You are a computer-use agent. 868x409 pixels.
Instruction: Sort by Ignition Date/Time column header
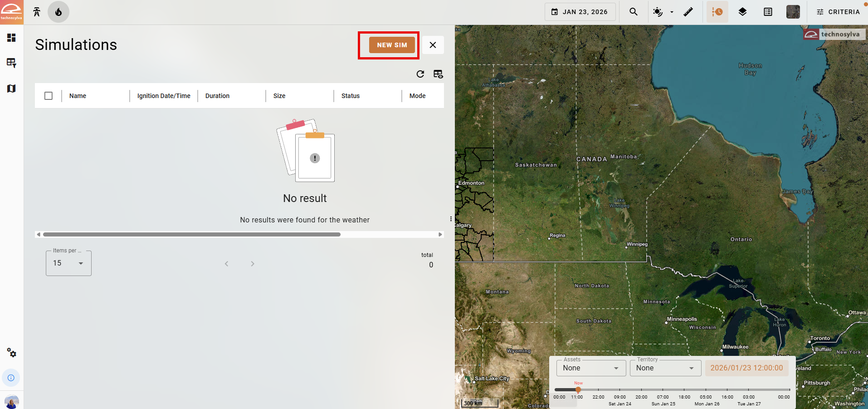pyautogui.click(x=164, y=96)
